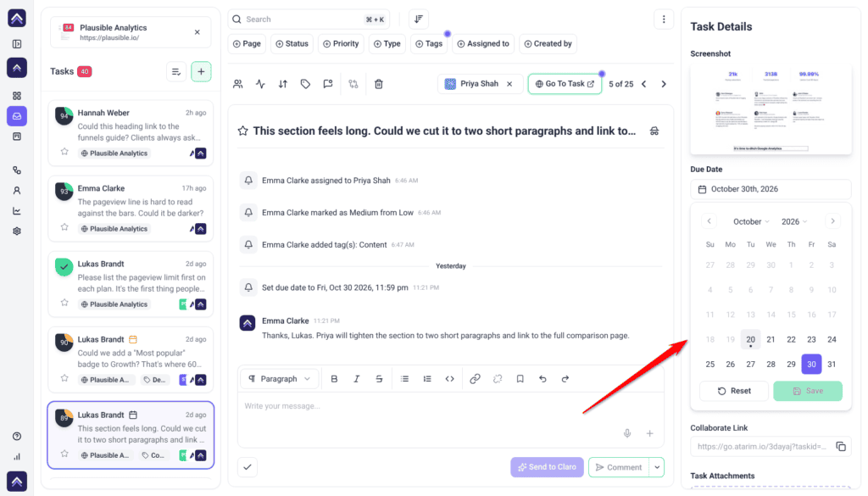Add the Type filter
This screenshot has height=496, width=868.
coord(387,44)
